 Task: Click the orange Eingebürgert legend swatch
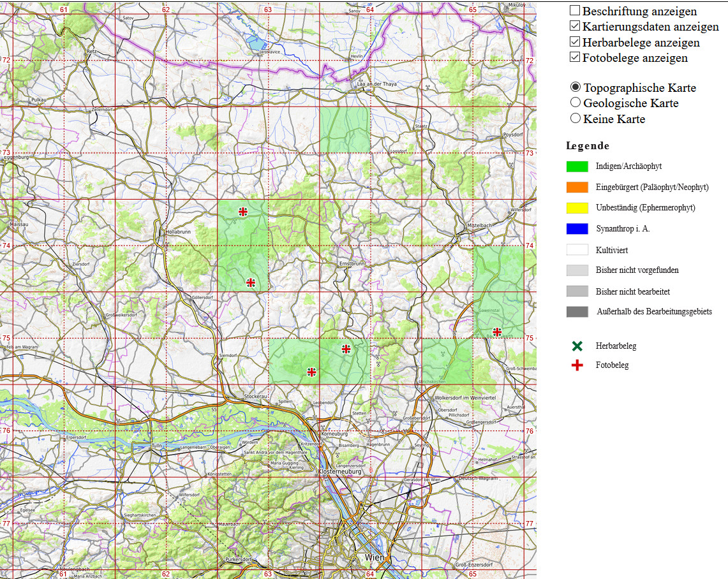(577, 187)
